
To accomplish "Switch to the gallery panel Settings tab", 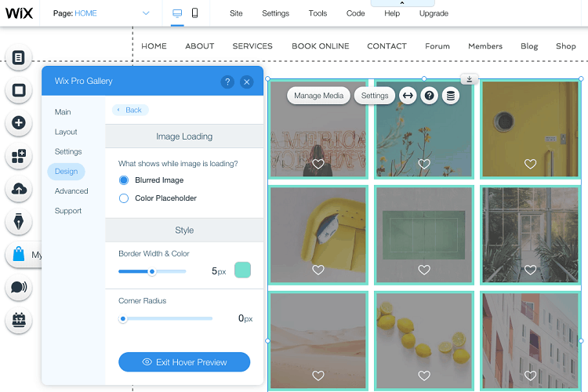I will [x=68, y=151].
